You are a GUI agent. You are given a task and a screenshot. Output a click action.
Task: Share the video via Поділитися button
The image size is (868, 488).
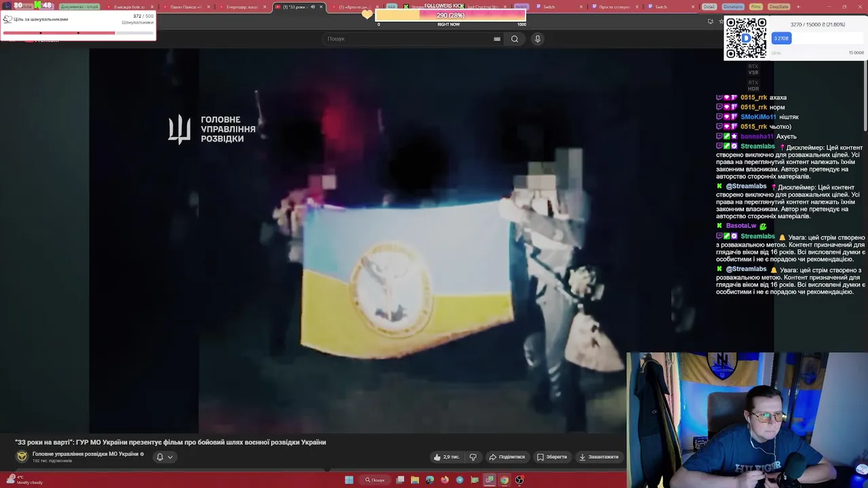[x=507, y=457]
